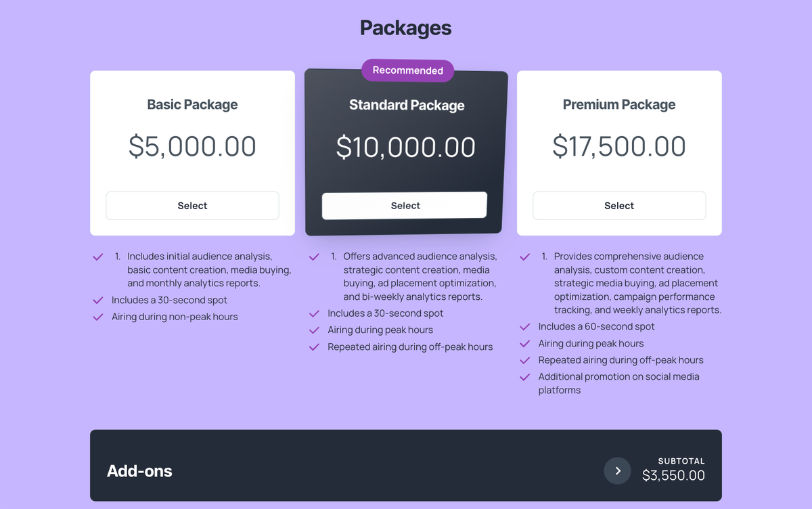This screenshot has width=812, height=509.
Task: Toggle Premium's 'Repeated airing during off-peak hours' checkmark
Action: (524, 359)
